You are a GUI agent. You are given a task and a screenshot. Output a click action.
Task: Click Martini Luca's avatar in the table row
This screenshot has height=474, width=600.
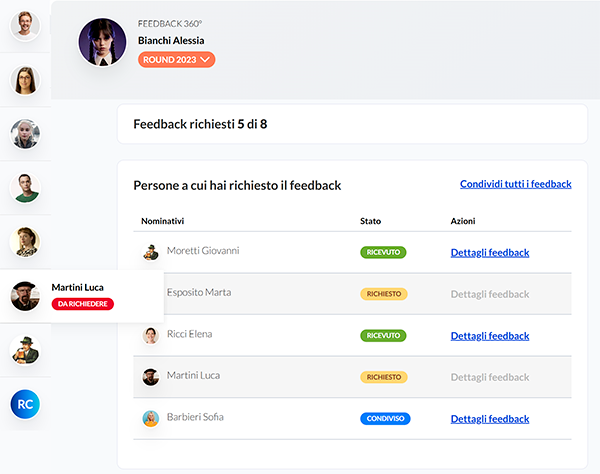click(x=150, y=377)
